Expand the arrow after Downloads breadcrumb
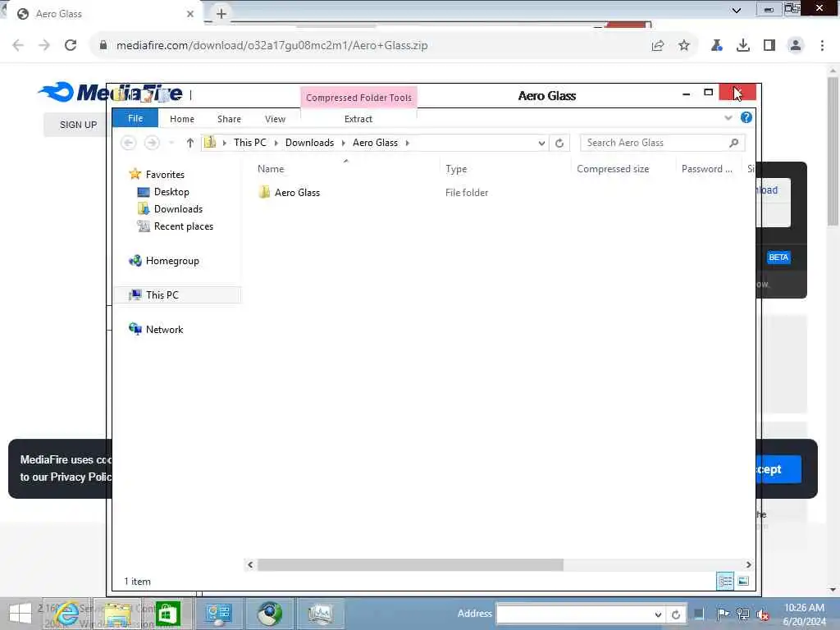 point(343,143)
